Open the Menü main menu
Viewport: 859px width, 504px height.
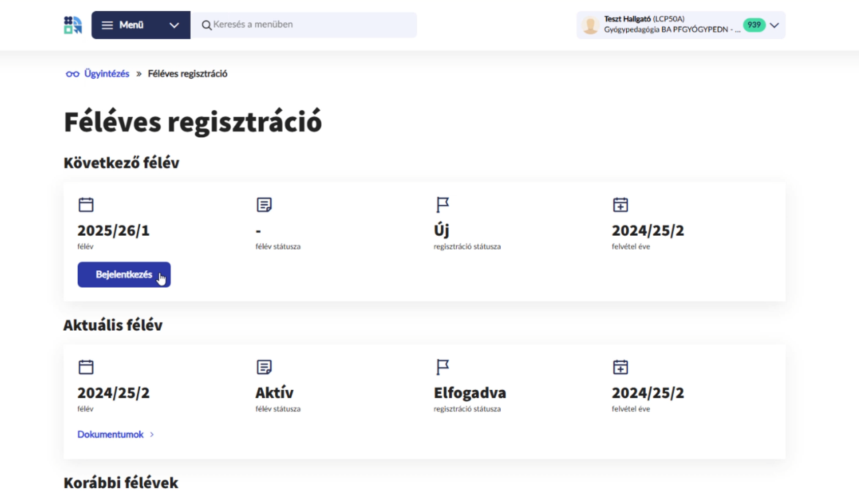131,25
